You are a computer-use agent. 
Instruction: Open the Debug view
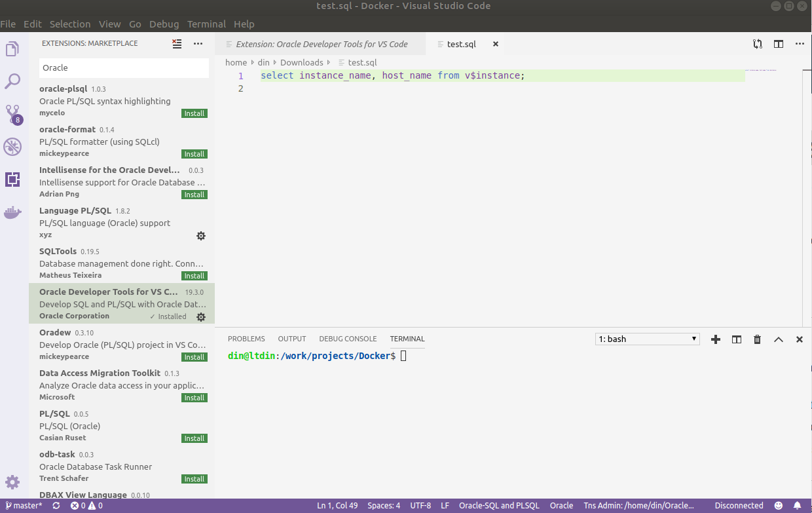tap(13, 146)
